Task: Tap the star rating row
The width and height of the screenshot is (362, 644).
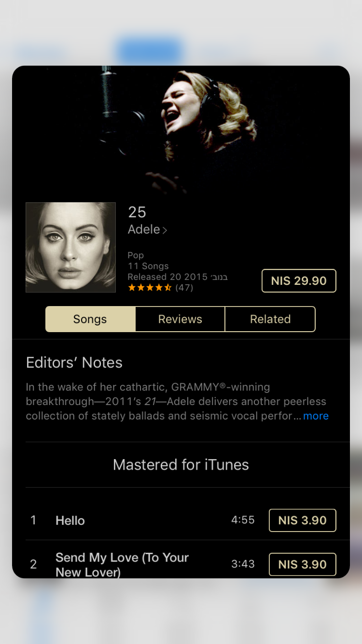Action: [150, 288]
